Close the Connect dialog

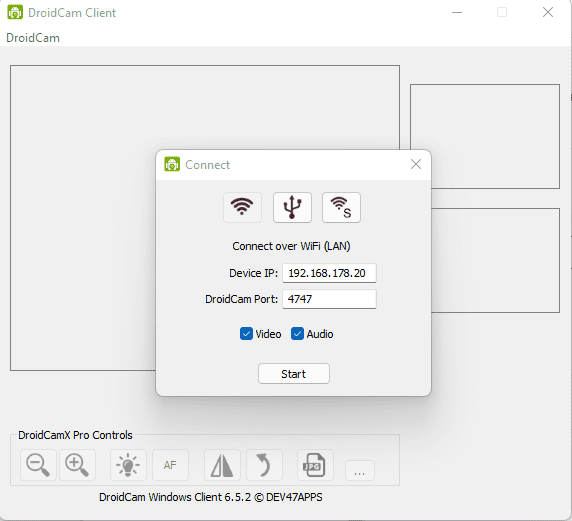pos(416,164)
